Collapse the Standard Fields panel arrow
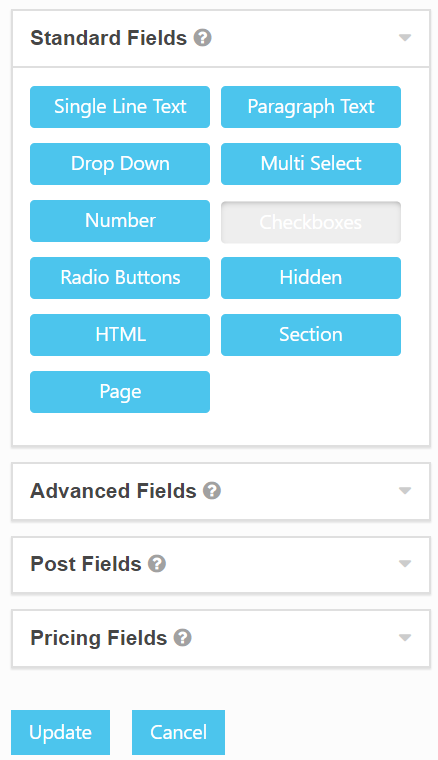Screen dimensions: 438x760 point(405,38)
